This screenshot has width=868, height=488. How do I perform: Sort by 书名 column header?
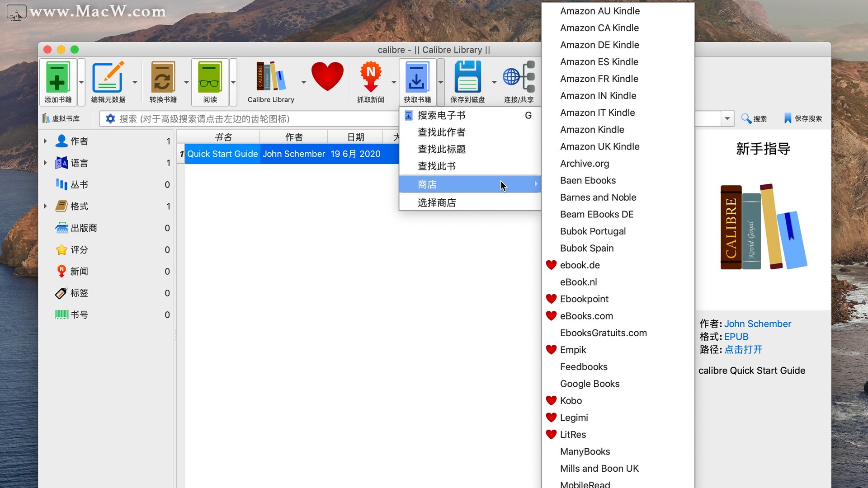223,137
